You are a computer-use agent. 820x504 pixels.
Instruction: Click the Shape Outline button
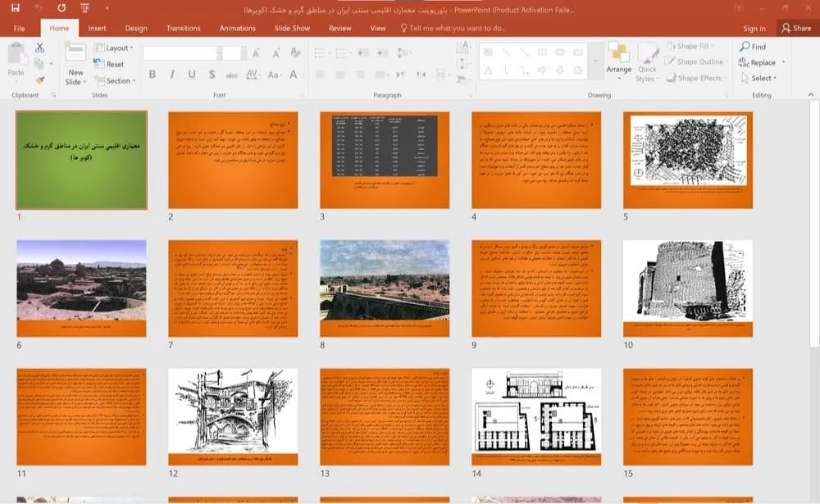pyautogui.click(x=696, y=61)
